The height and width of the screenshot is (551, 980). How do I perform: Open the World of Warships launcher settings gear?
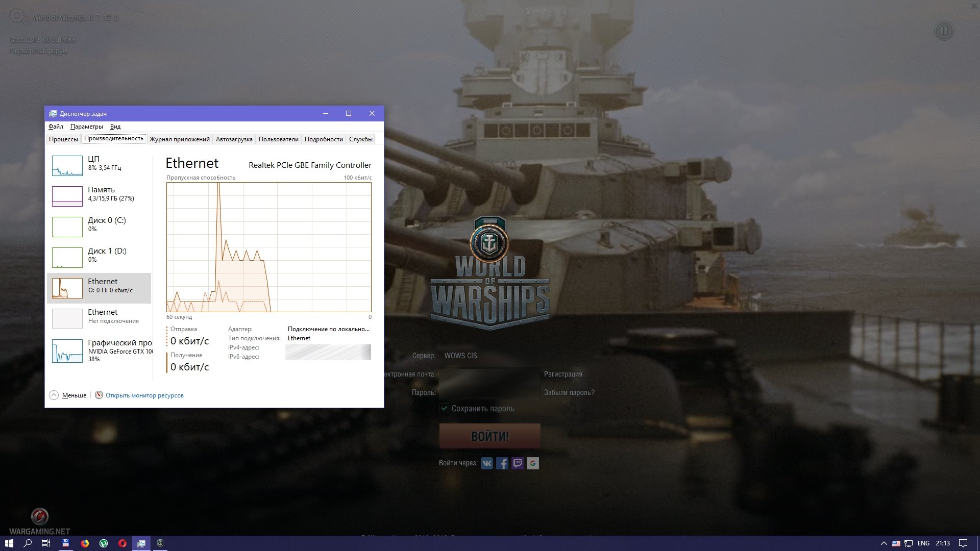tap(19, 17)
